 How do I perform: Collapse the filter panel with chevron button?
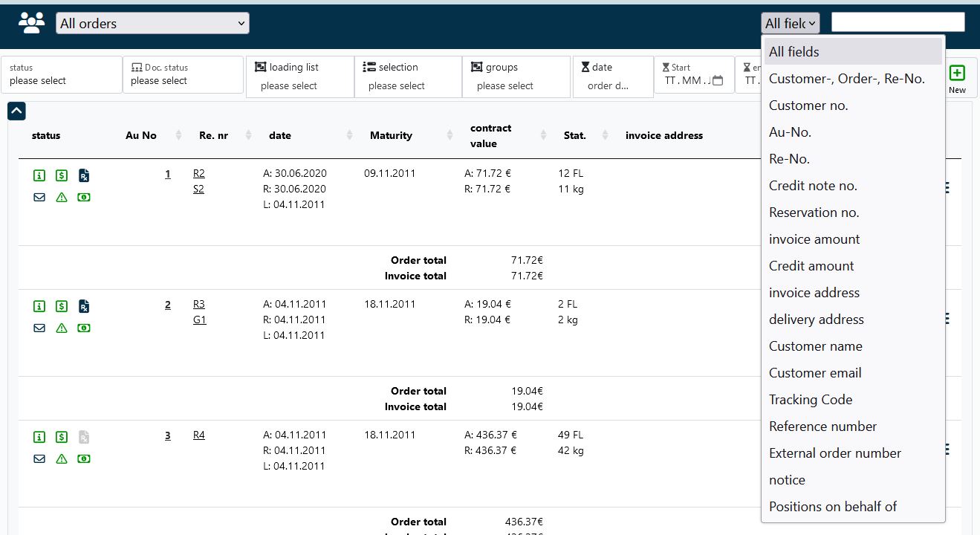[16, 111]
